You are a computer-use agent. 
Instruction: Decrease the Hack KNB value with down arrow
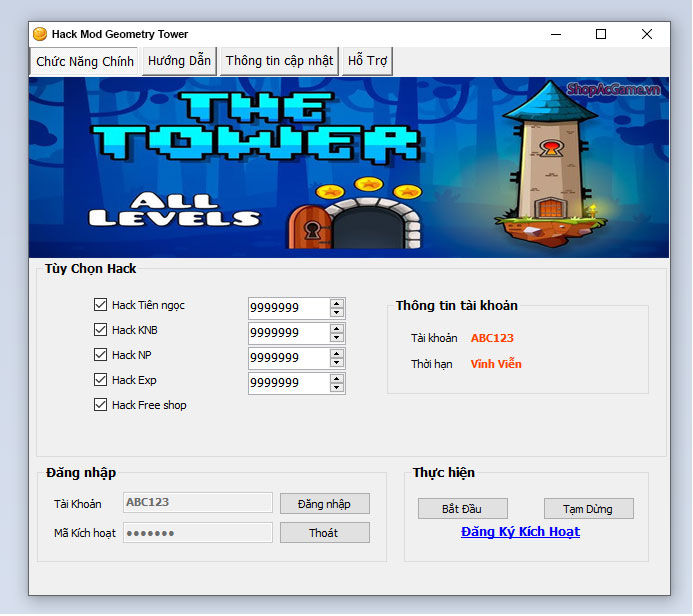pyautogui.click(x=337, y=338)
